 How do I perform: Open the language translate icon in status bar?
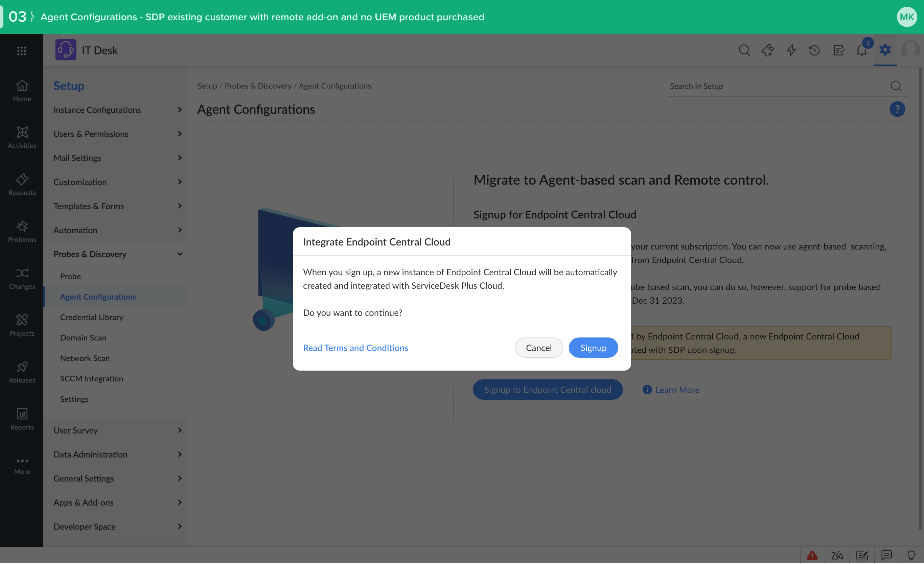tap(837, 555)
